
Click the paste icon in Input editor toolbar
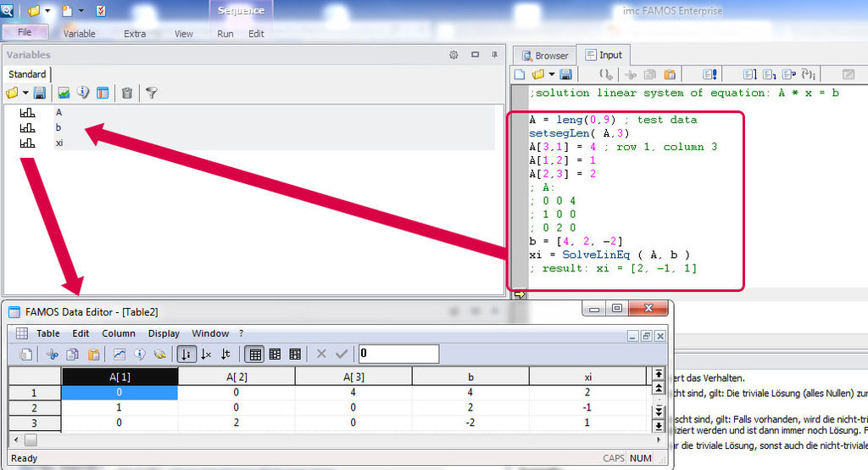pos(670,75)
